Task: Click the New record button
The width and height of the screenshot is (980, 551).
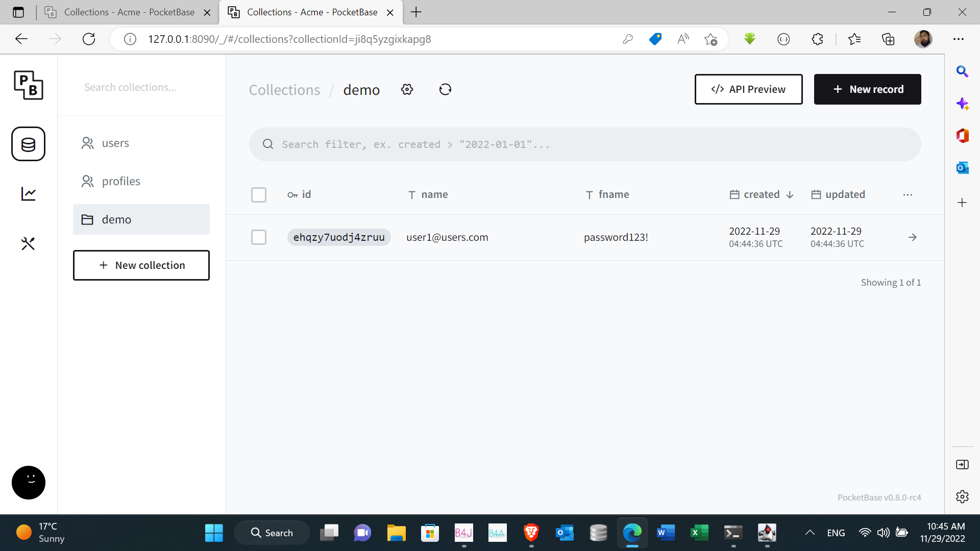Action: [867, 89]
